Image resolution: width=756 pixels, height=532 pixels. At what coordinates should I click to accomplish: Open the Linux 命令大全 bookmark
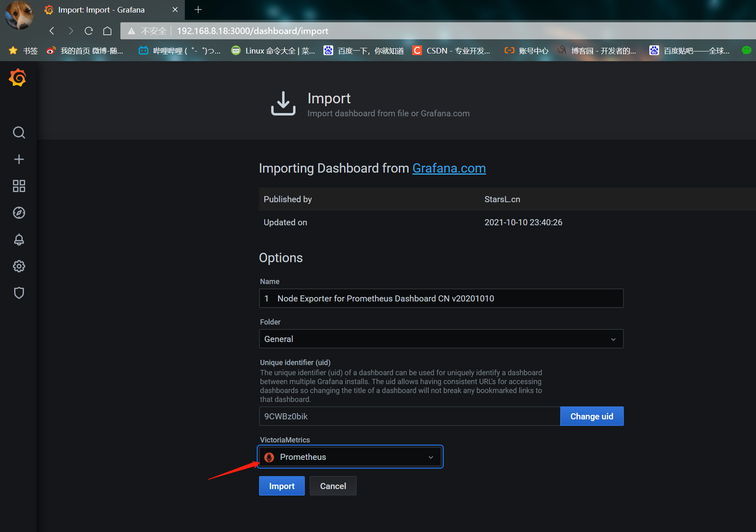click(273, 51)
